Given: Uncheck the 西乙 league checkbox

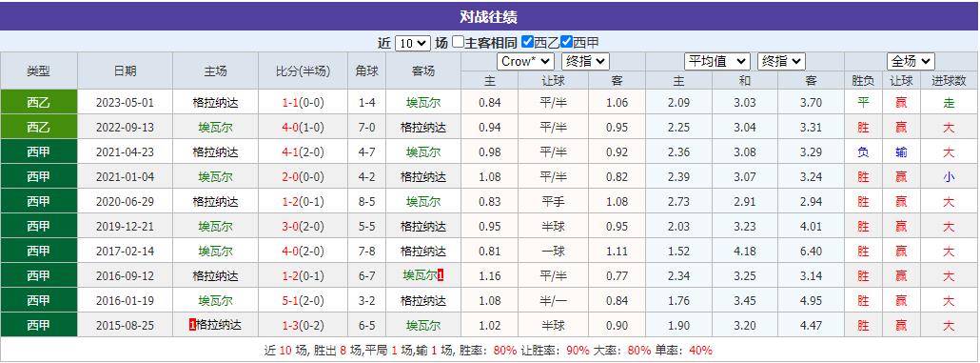Looking at the screenshot, I should point(527,42).
